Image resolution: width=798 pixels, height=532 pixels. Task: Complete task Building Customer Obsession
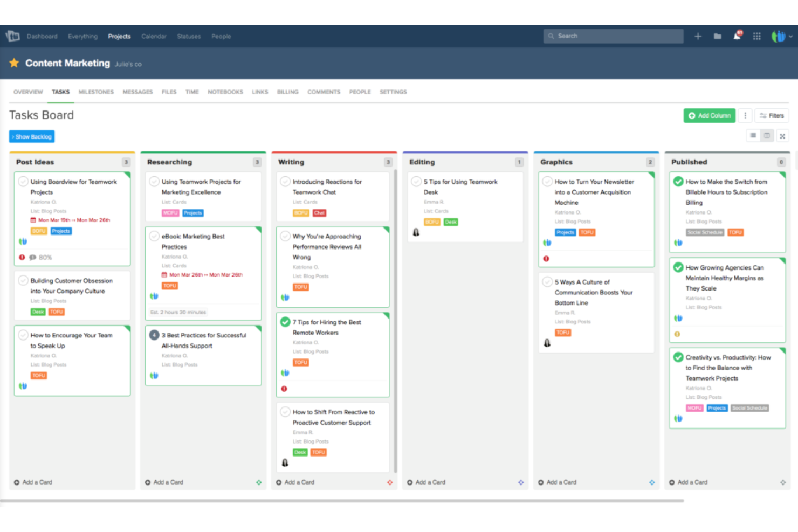click(23, 280)
